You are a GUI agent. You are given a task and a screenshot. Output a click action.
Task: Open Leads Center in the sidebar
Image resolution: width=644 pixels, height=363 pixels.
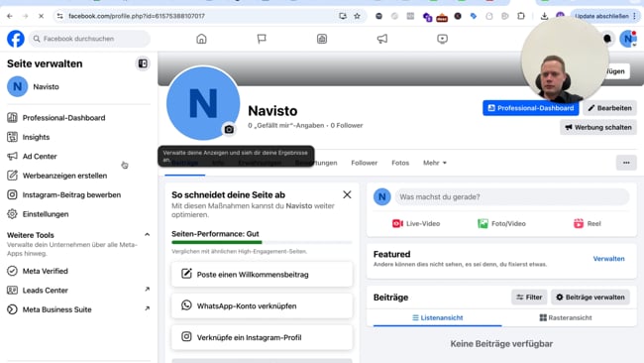coord(78,291)
